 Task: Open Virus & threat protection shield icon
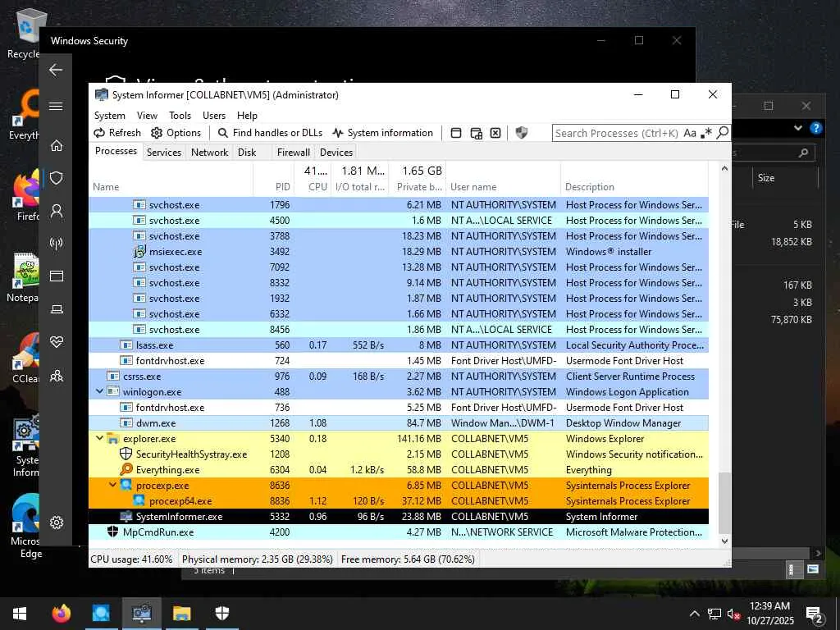tap(57, 178)
